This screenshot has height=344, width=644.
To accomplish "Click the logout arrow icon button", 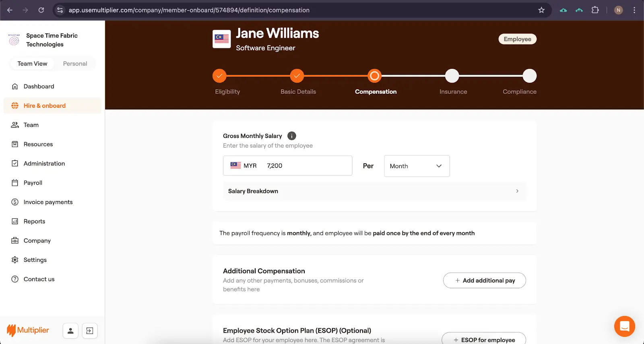I will coord(90,331).
